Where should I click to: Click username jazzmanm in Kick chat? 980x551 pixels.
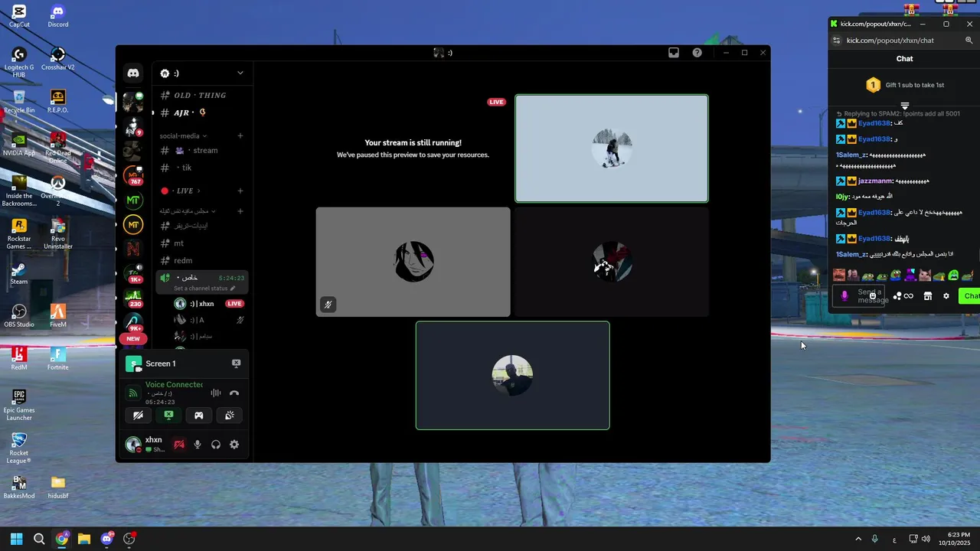(x=875, y=181)
